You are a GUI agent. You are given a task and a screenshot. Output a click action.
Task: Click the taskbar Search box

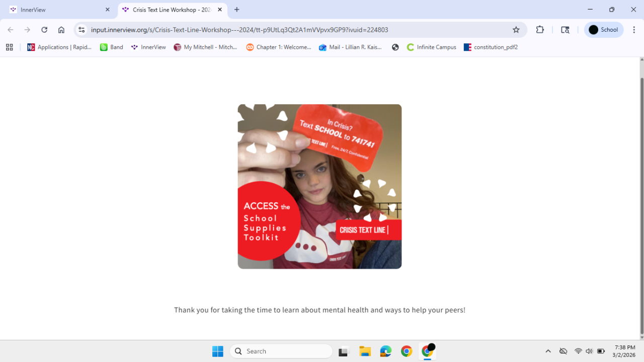[x=281, y=351]
